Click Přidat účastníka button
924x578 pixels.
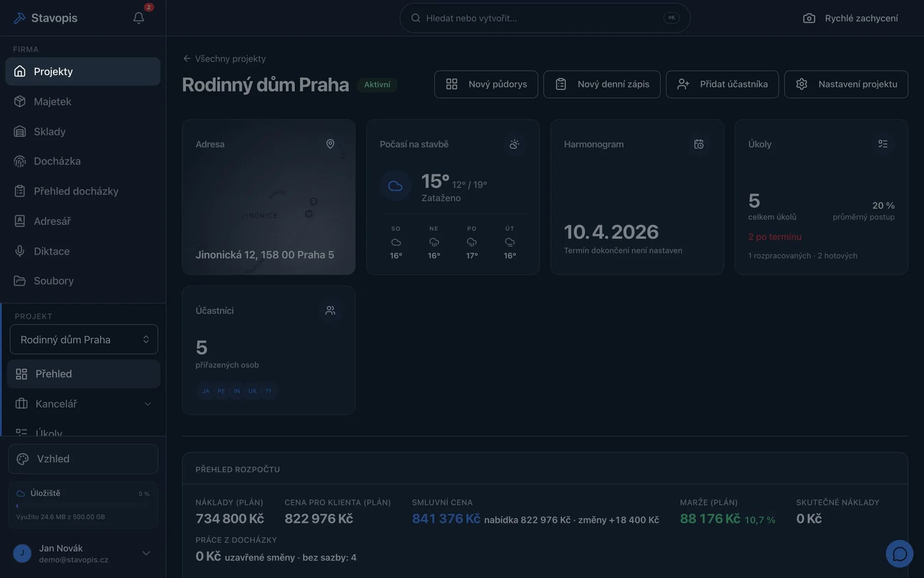coord(722,84)
